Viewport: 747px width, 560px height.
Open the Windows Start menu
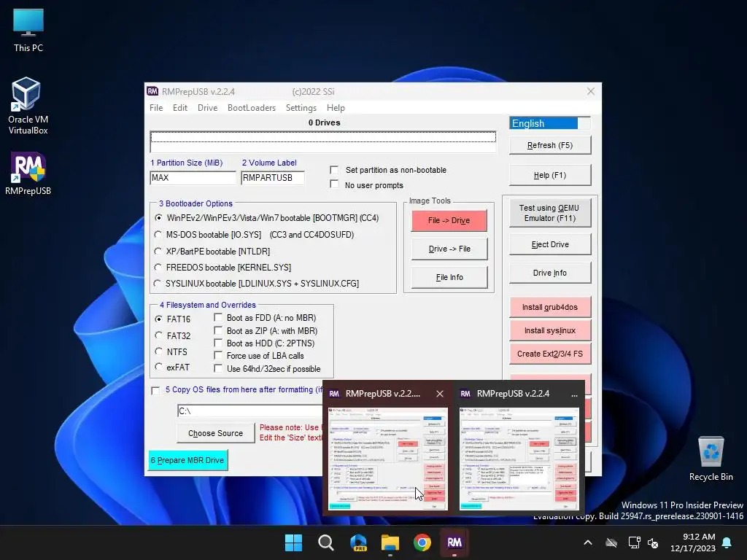(x=293, y=542)
